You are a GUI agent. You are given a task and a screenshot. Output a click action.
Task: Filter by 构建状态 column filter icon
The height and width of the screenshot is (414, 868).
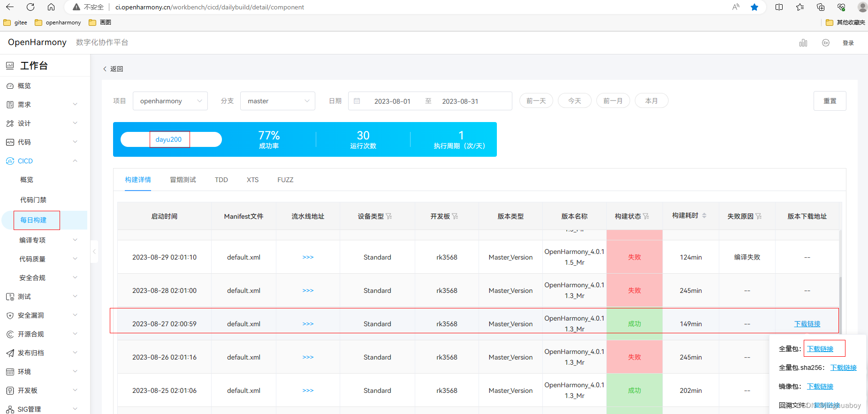[646, 216]
